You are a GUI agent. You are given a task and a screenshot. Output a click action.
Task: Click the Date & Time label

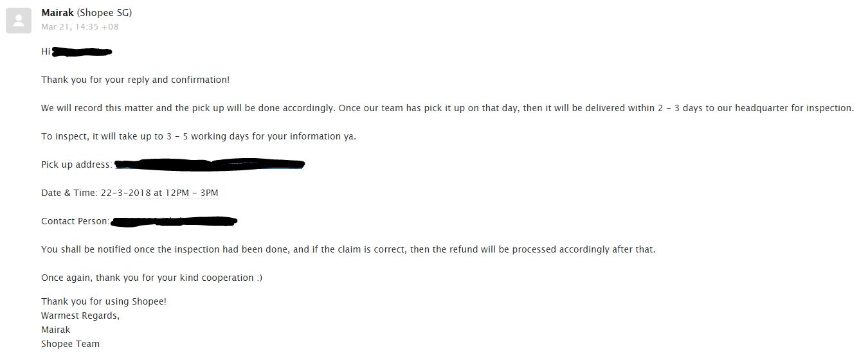[x=69, y=193]
